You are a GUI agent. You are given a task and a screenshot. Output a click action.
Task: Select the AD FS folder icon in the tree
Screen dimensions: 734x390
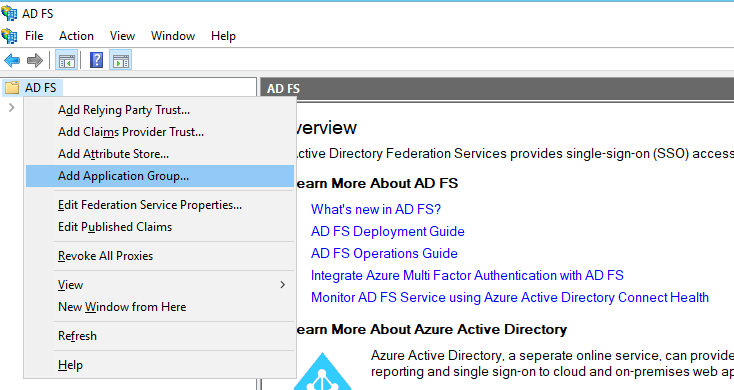[12, 88]
